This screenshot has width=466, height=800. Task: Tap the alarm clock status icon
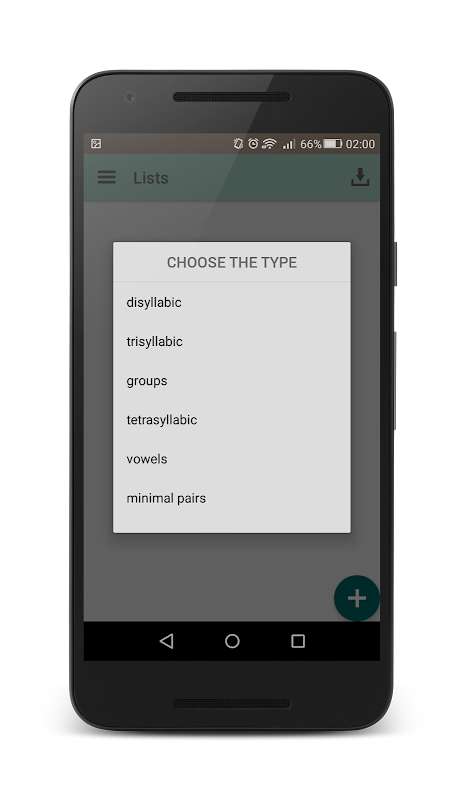[x=253, y=144]
